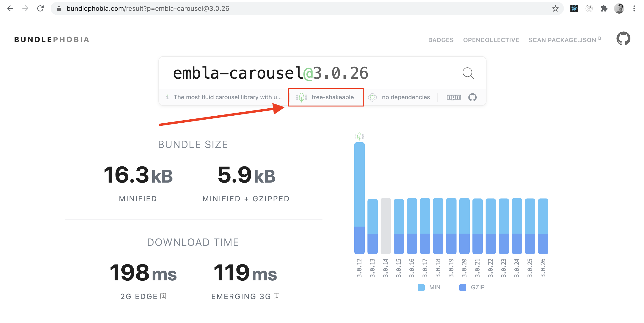Select the greyed 3.0.14 version bar
644x323 pixels.
pos(386,226)
